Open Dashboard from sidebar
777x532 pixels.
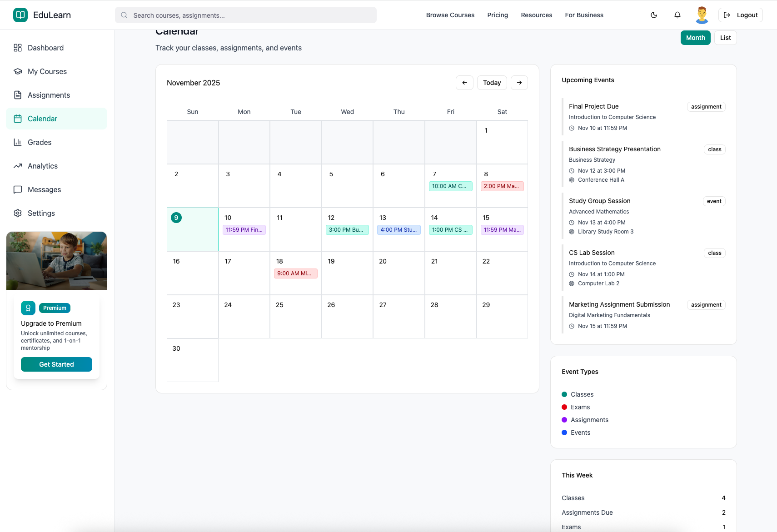click(x=45, y=48)
